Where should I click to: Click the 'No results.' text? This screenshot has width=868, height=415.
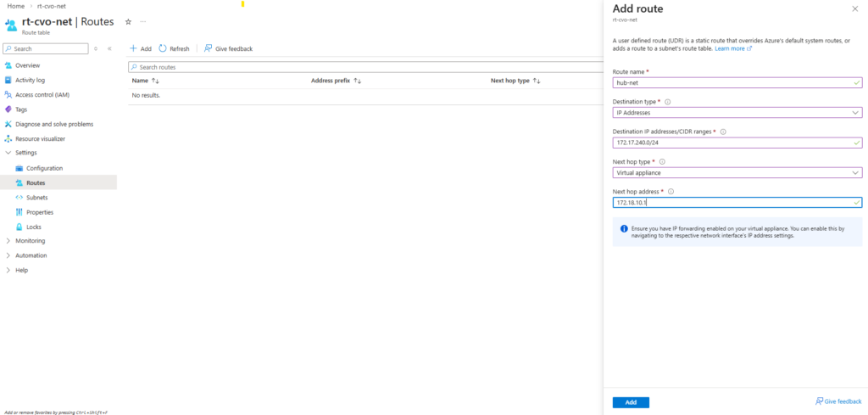146,95
